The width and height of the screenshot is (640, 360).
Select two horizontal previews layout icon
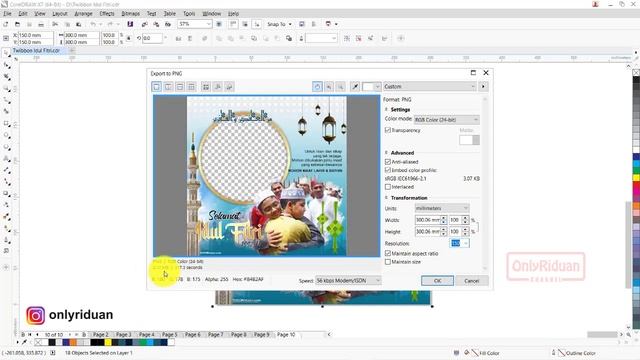pyautogui.click(x=180, y=87)
